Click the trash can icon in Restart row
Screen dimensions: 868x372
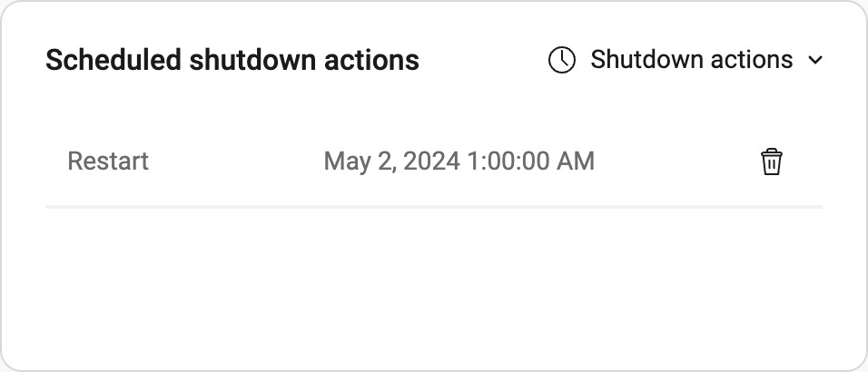[x=771, y=162]
